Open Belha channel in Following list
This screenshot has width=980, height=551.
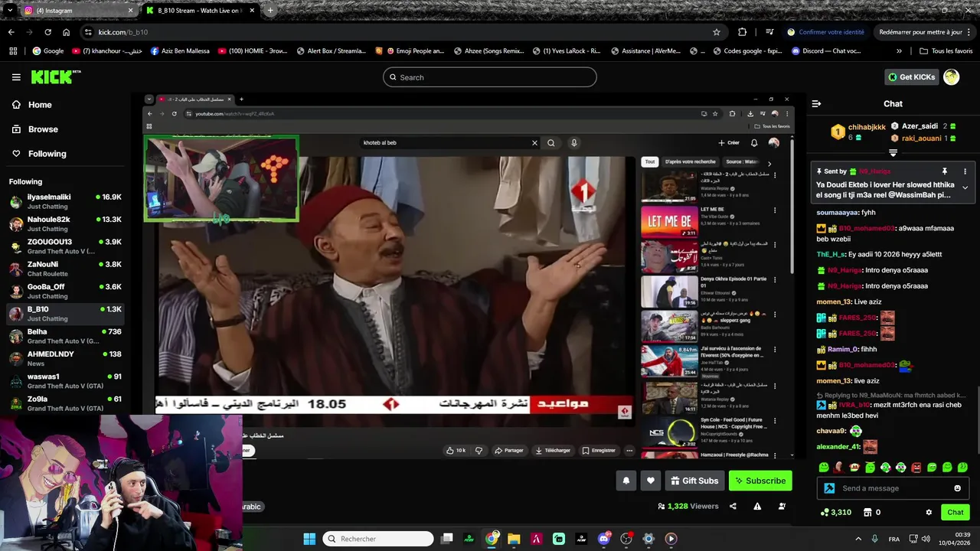[x=65, y=337]
